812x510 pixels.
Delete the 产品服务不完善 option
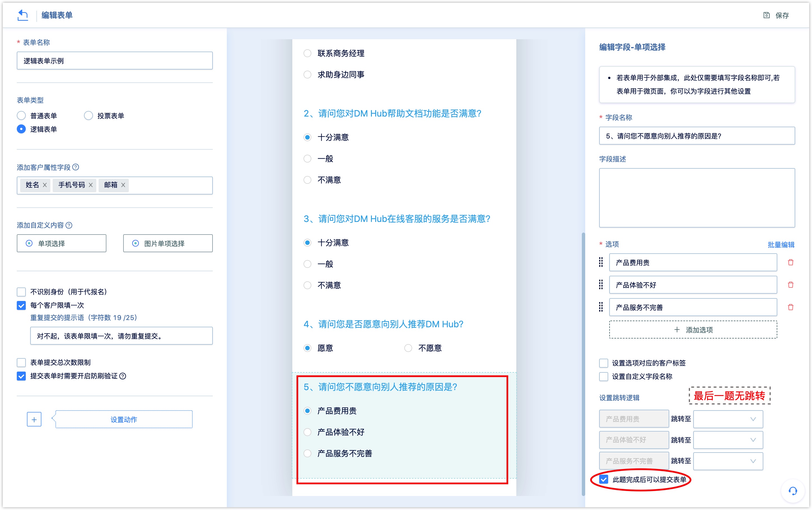[790, 307]
